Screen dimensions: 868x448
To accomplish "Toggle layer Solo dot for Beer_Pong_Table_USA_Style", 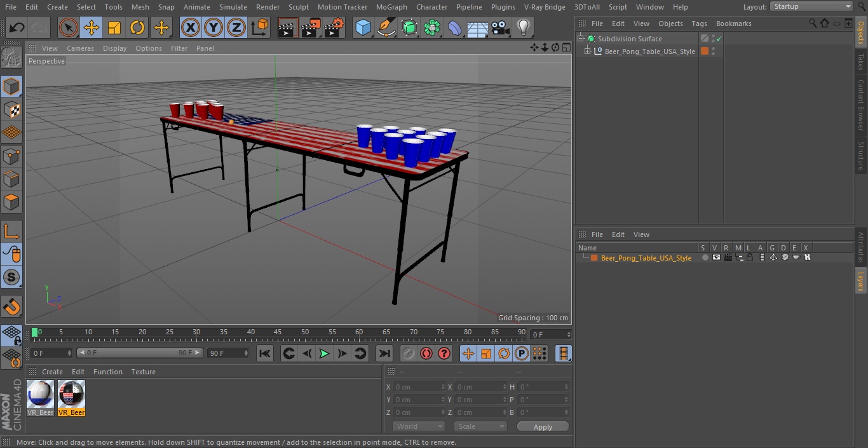I will 705,257.
